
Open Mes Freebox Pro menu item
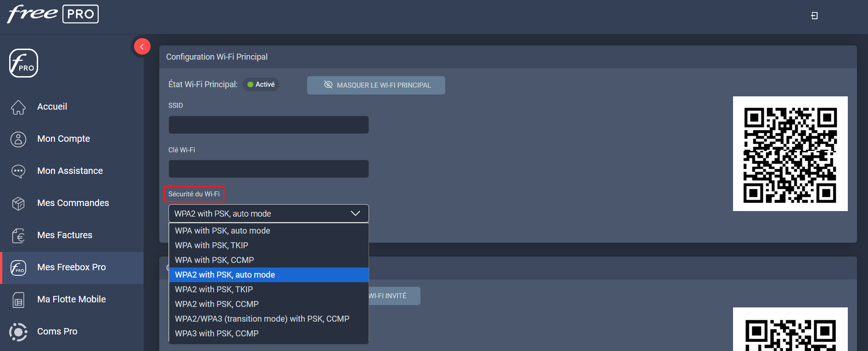[x=72, y=267]
